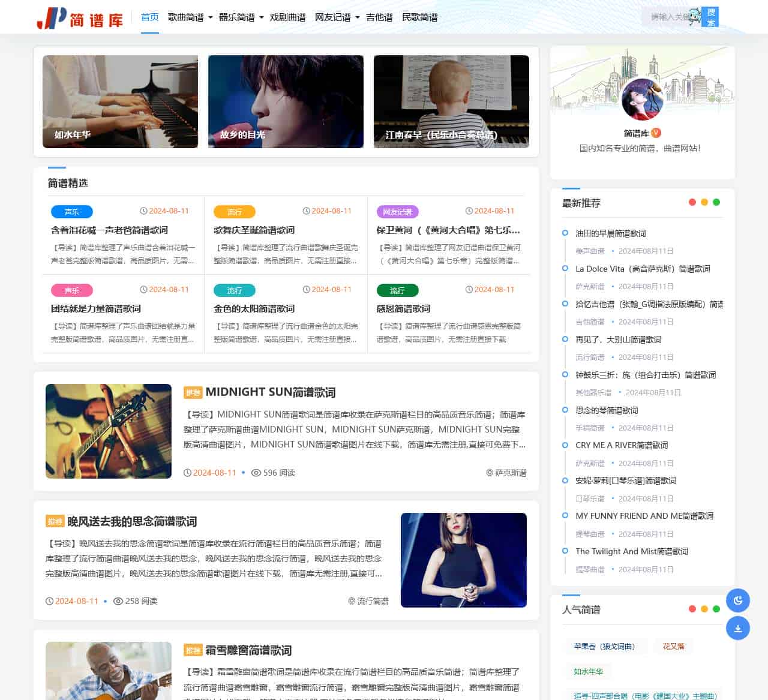Open 再见了，大别山简谱歌词 link

coord(619,340)
